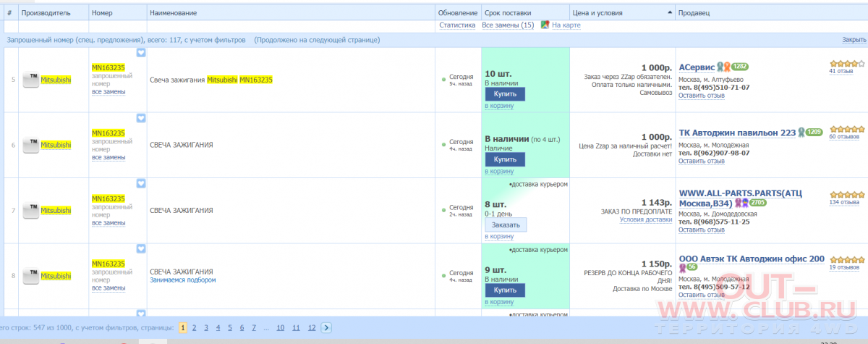Click 'Купить' for ООО Автэк 9 шт. offer
The width and height of the screenshot is (868, 344).
pos(505,290)
